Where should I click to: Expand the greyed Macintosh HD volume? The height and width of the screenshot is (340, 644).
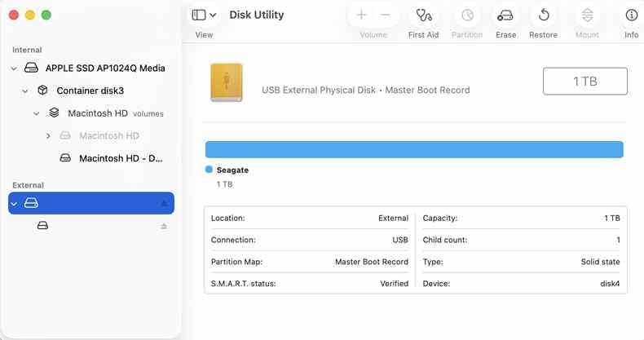click(48, 136)
